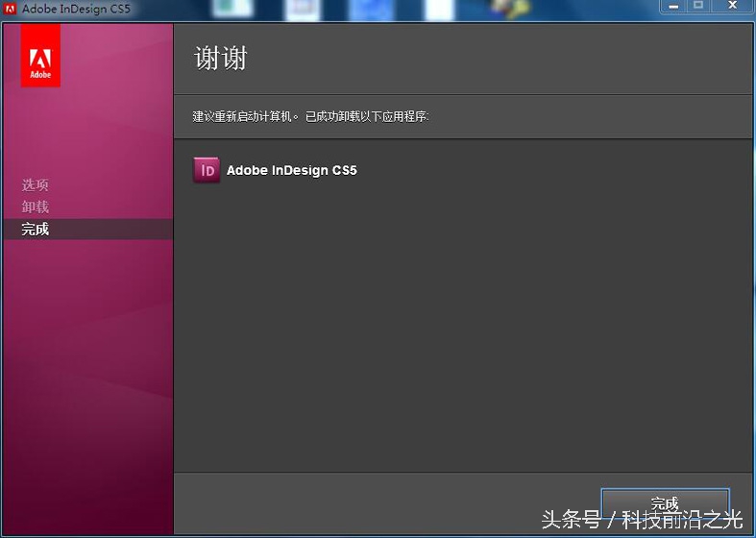Click the title bar Adobe icon

click(10, 9)
